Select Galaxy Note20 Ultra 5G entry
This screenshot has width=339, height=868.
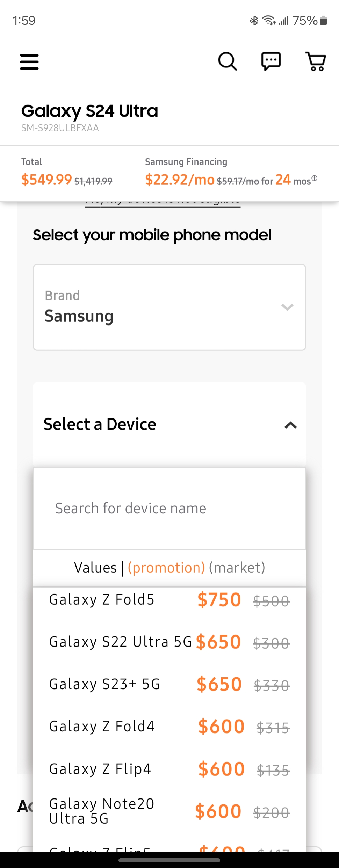click(169, 811)
